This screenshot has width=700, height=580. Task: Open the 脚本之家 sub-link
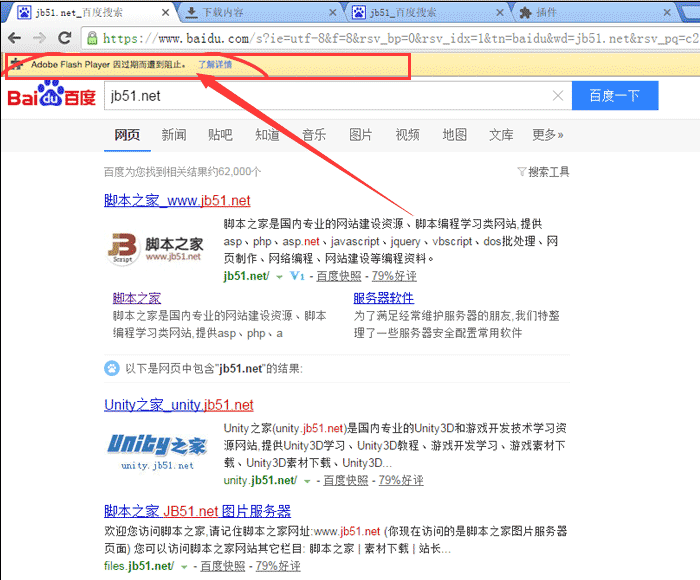137,298
